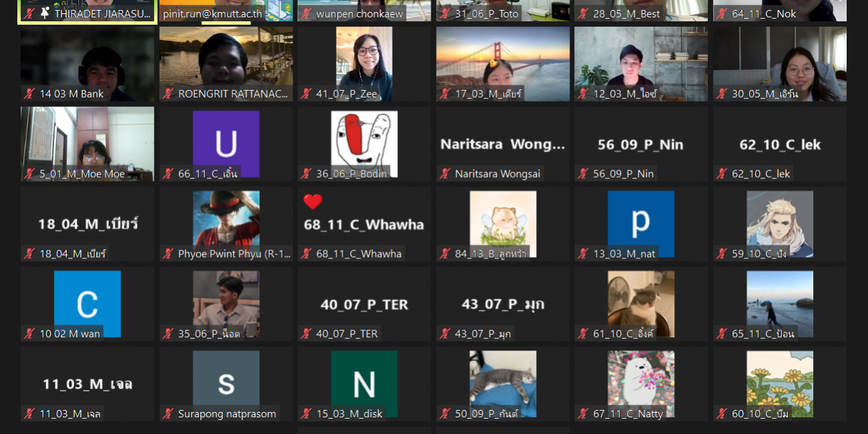Click the Naritsara Wongsai name label
This screenshot has width=868, height=434.
click(x=497, y=174)
